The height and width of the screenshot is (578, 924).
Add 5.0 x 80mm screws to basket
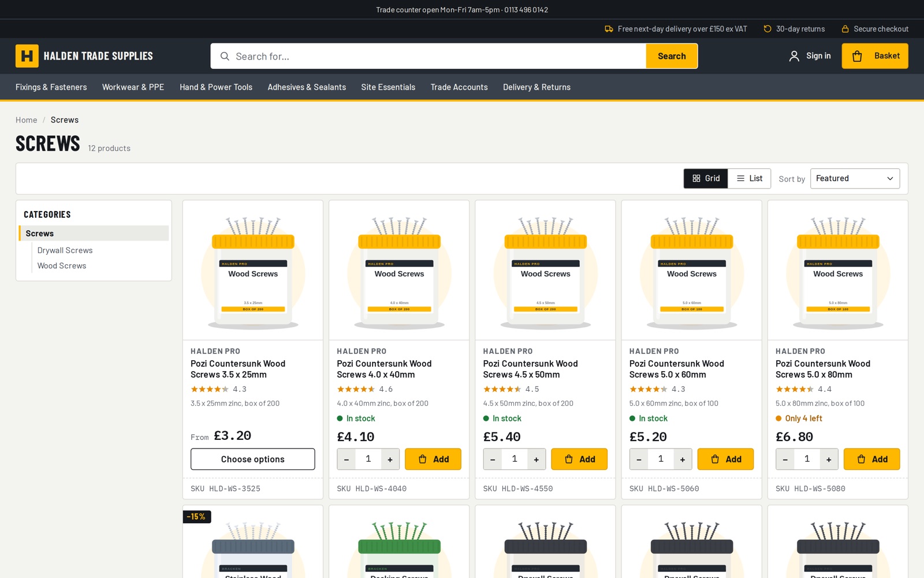coord(871,460)
